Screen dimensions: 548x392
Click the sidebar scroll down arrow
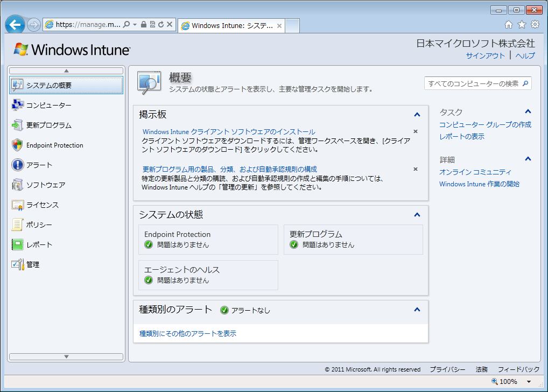(66, 356)
